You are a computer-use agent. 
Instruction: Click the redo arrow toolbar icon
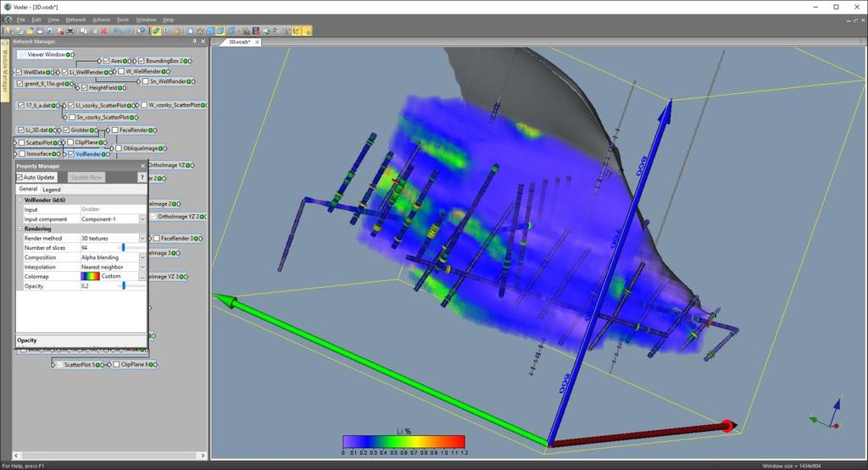(x=129, y=31)
